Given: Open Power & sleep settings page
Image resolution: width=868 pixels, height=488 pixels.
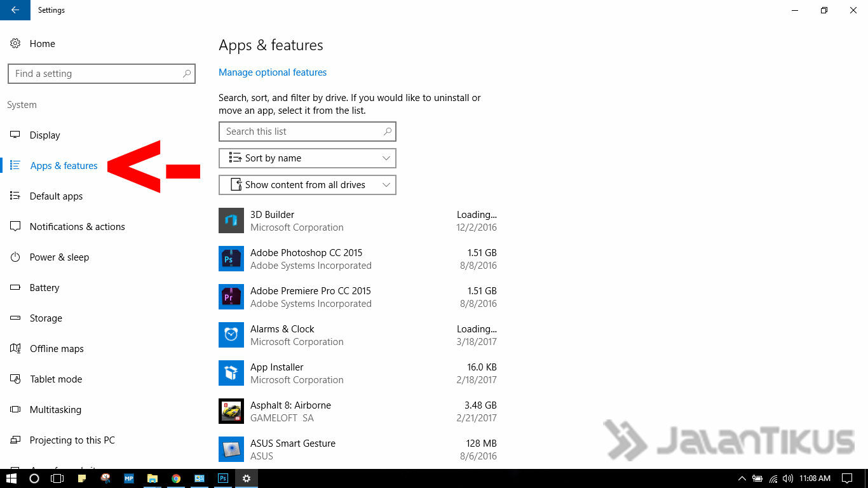Looking at the screenshot, I should 59,257.
